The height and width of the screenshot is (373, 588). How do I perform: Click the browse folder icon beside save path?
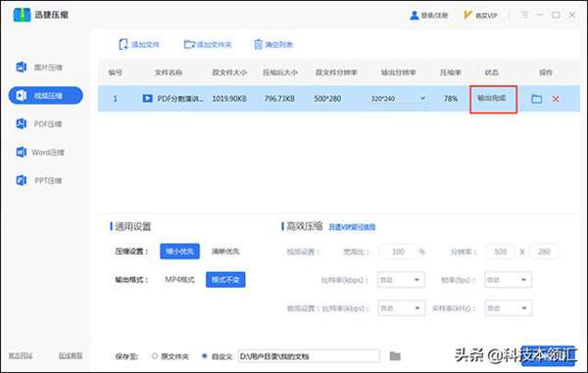pyautogui.click(x=395, y=355)
